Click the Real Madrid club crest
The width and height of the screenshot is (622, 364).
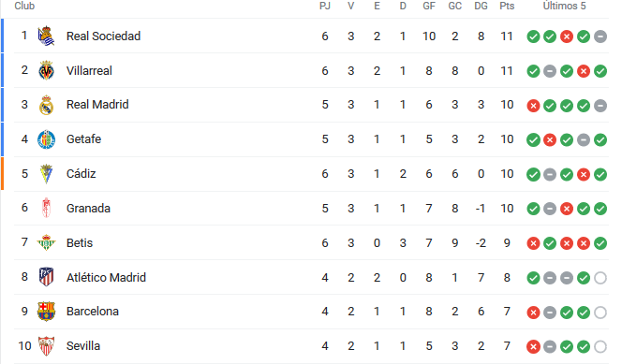pos(46,105)
